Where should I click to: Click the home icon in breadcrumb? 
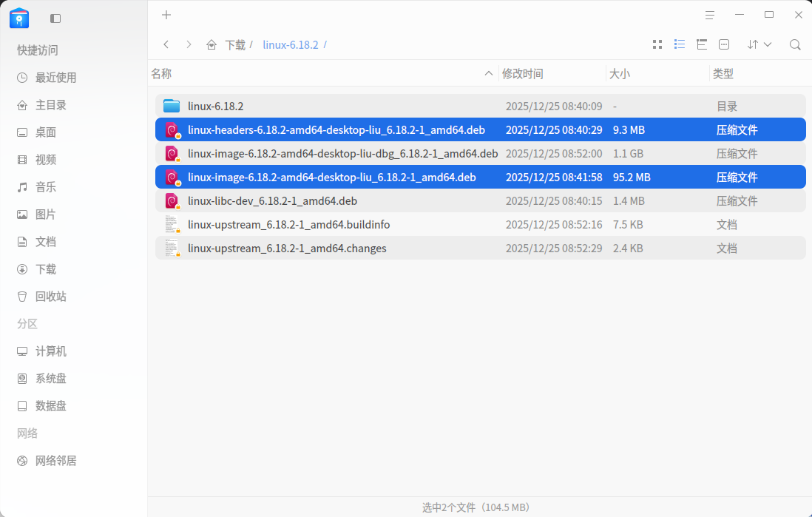click(212, 45)
